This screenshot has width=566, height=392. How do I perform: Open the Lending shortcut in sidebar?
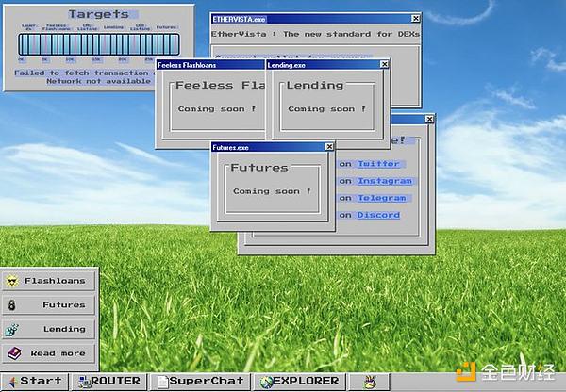coord(48,329)
